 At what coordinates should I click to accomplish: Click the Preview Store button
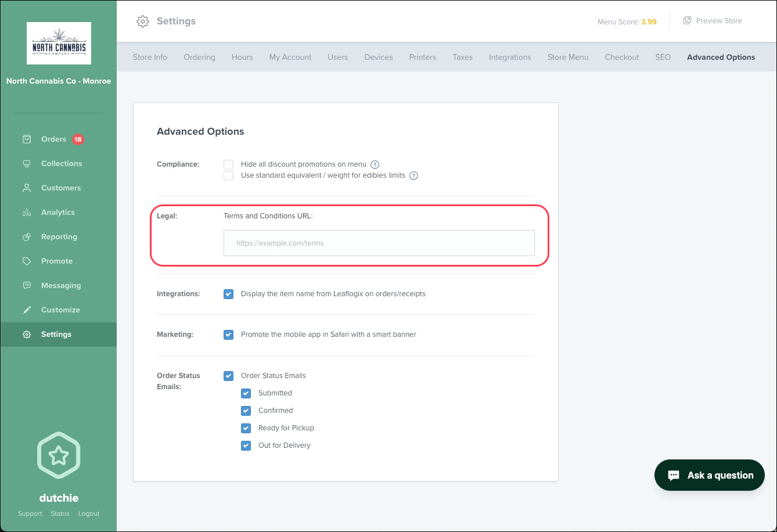[x=713, y=21]
